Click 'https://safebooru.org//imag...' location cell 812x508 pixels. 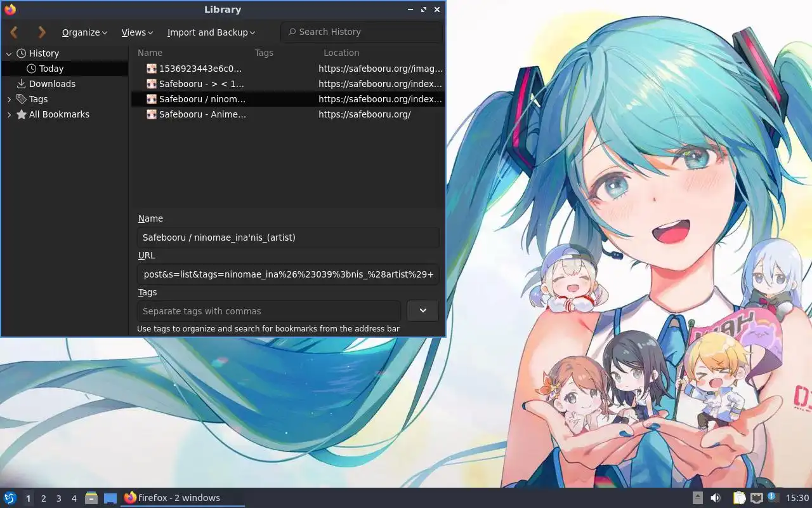(381, 69)
